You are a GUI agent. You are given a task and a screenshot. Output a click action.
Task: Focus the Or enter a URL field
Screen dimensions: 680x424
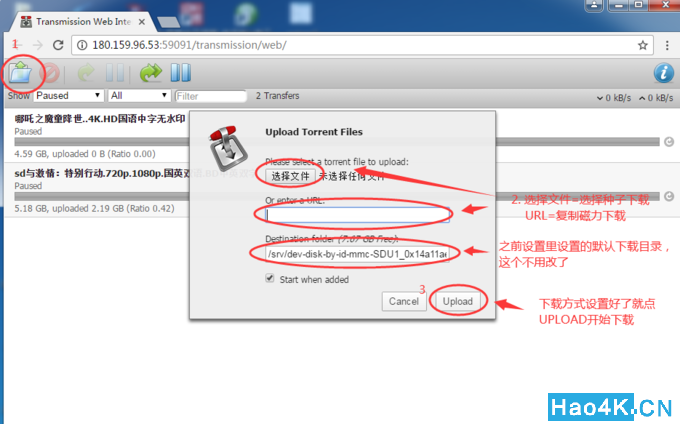(x=358, y=215)
